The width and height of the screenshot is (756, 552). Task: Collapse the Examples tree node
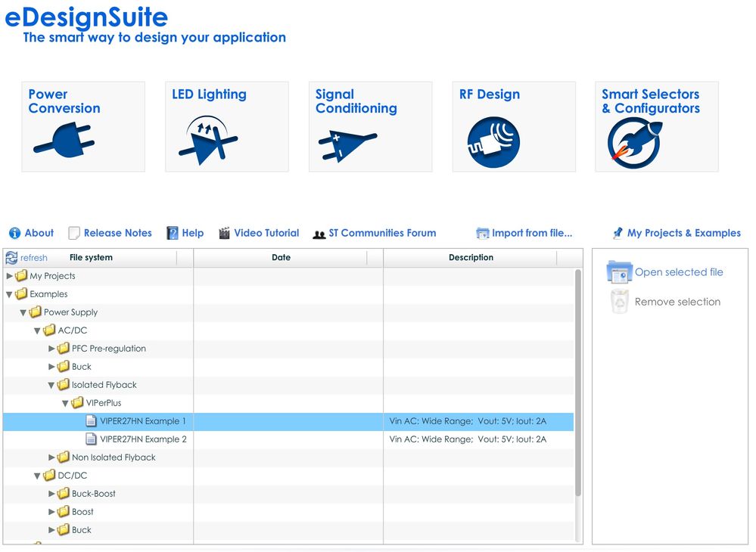click(x=9, y=294)
